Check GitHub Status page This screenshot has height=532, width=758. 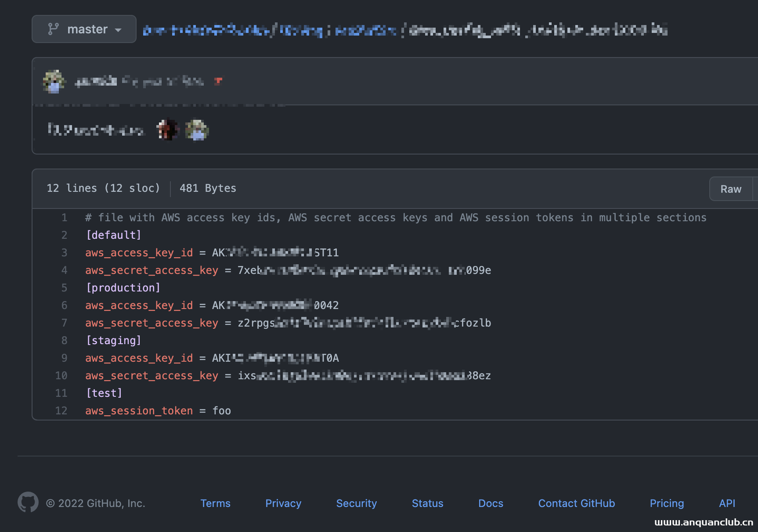pyautogui.click(x=427, y=503)
